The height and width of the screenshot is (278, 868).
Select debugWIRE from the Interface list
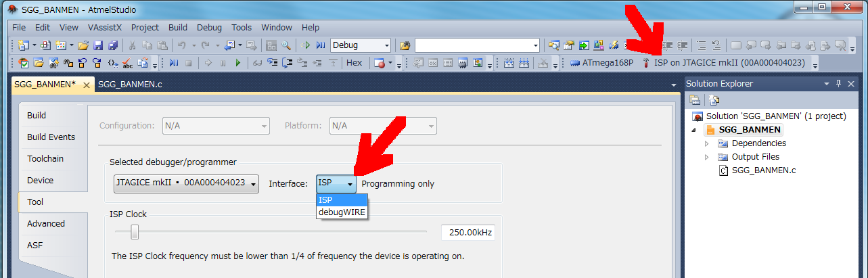[x=342, y=212]
